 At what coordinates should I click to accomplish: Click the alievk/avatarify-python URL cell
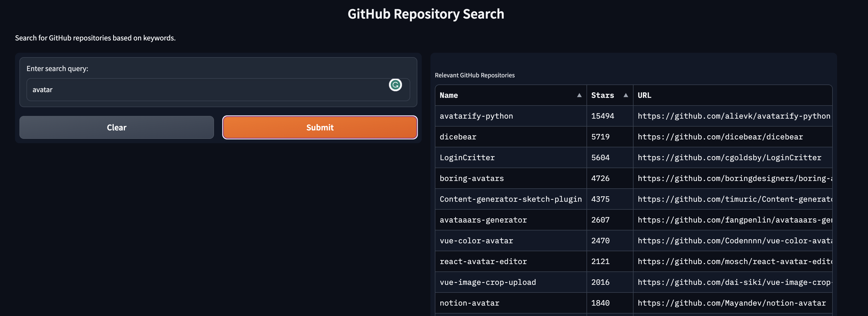pyautogui.click(x=732, y=116)
